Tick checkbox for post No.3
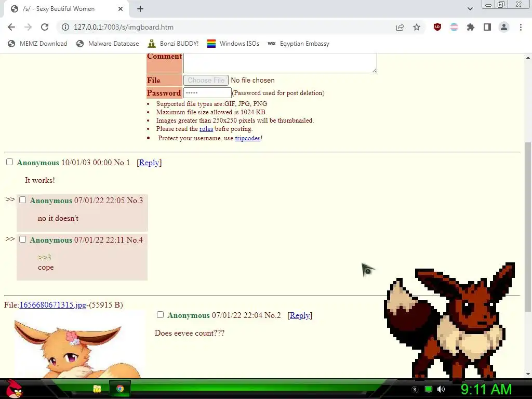Viewport: 532px width, 399px height. pos(22,200)
